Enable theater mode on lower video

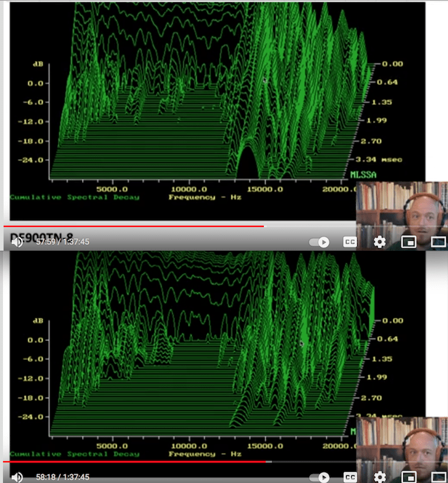pyautogui.click(x=438, y=477)
